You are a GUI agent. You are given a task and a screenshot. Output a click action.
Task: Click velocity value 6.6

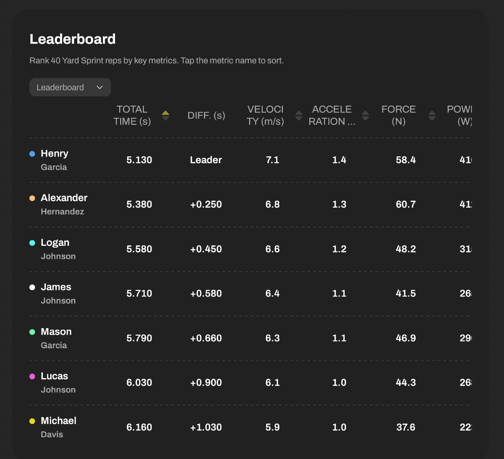(272, 249)
